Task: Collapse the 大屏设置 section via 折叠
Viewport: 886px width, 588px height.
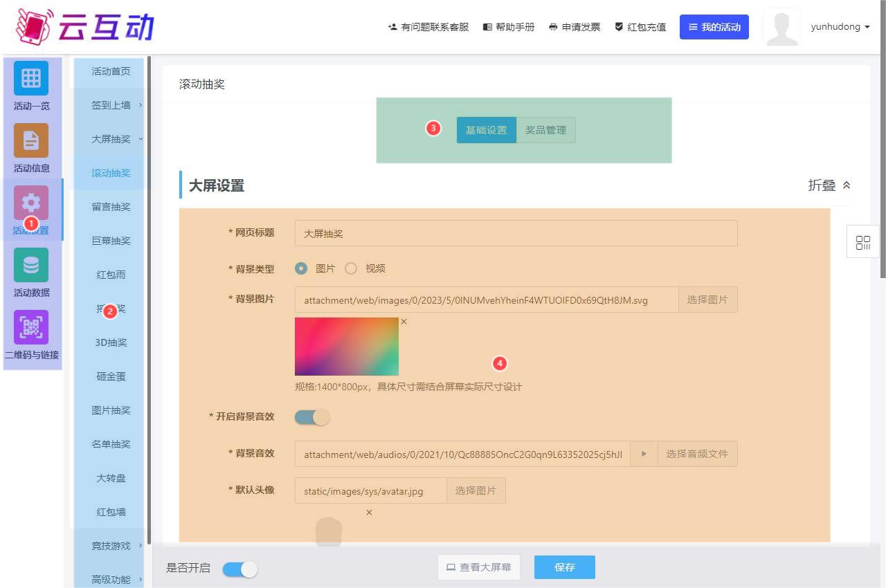Action: click(x=829, y=185)
